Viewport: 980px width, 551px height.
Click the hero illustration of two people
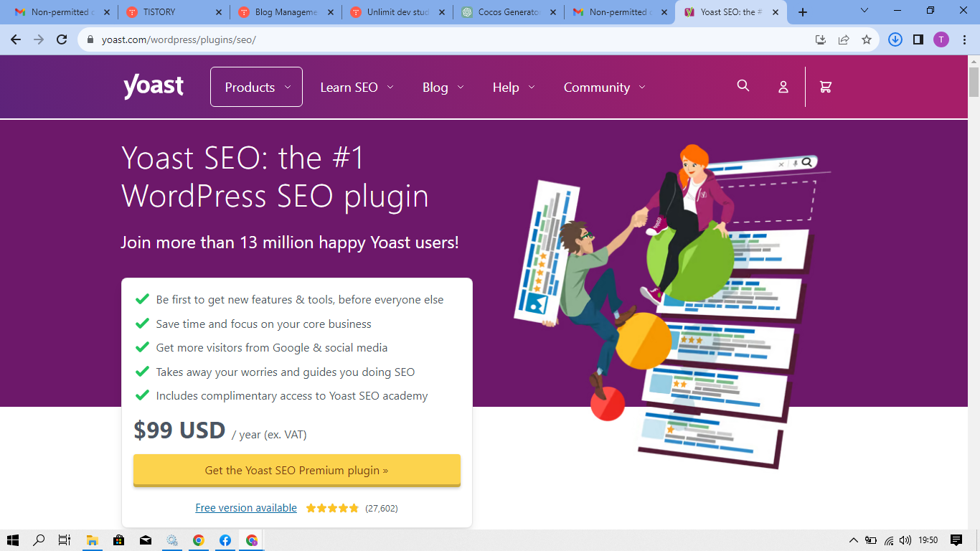[671, 307]
